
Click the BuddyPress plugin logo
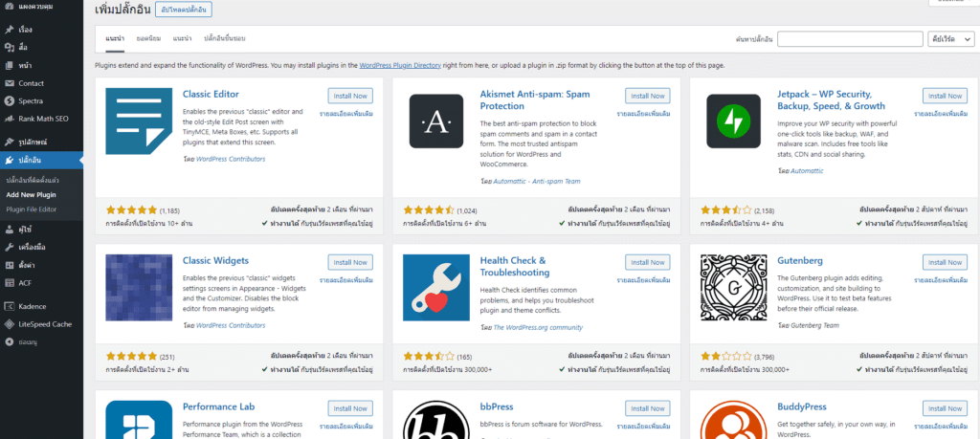(x=734, y=420)
